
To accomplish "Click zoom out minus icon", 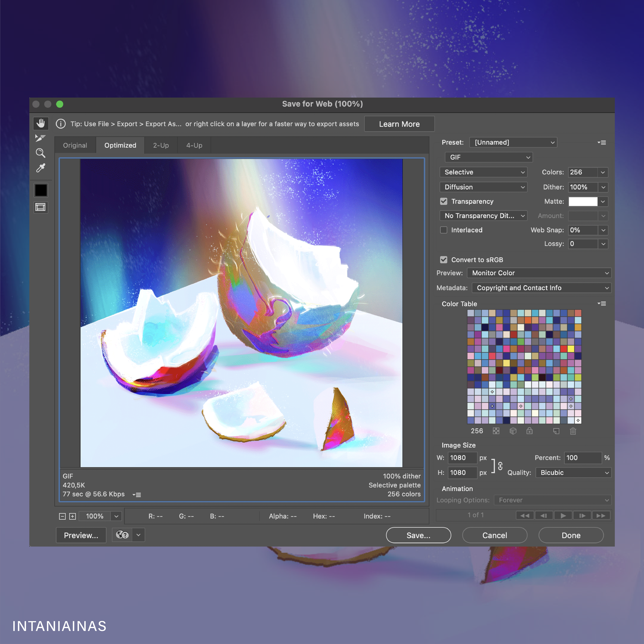I will 62,516.
